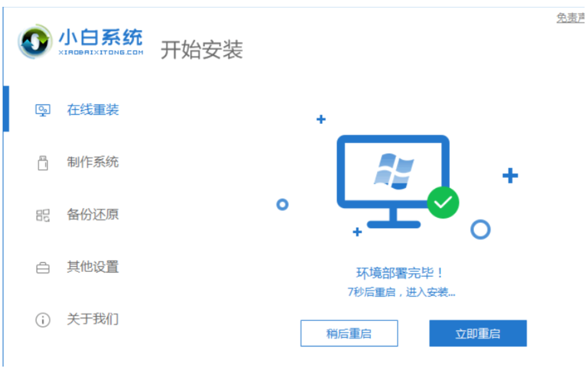This screenshot has height=370, width=588.
Task: Choose 稍后重启 to restart later
Action: point(349,334)
